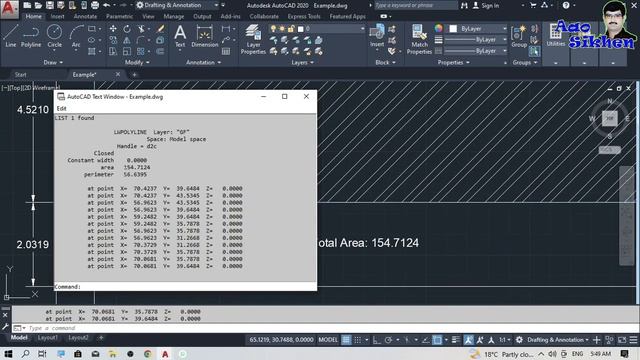Image resolution: width=640 pixels, height=360 pixels.
Task: Click the Trim scissors icon
Action: (x=141, y=29)
